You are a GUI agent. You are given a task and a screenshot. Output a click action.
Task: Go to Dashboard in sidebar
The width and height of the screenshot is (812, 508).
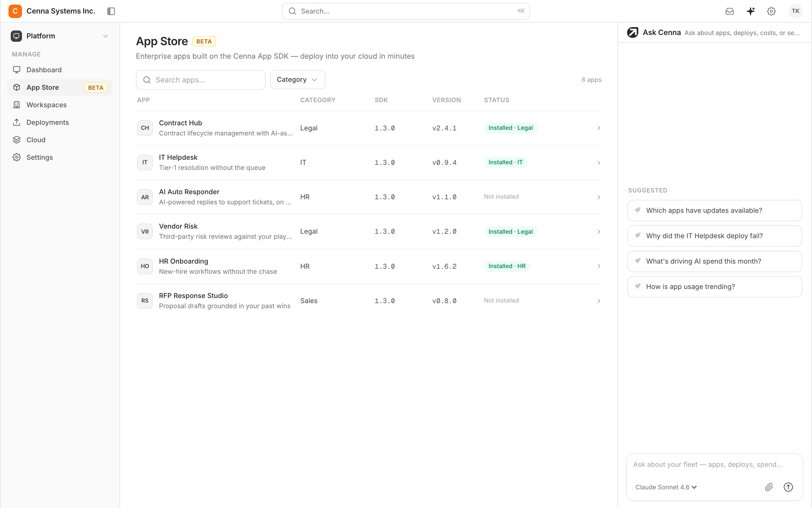click(60, 70)
